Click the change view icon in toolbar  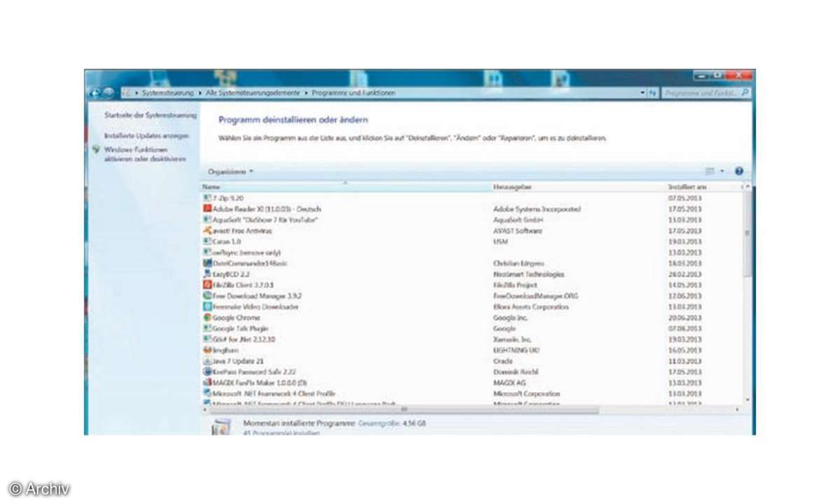(710, 171)
